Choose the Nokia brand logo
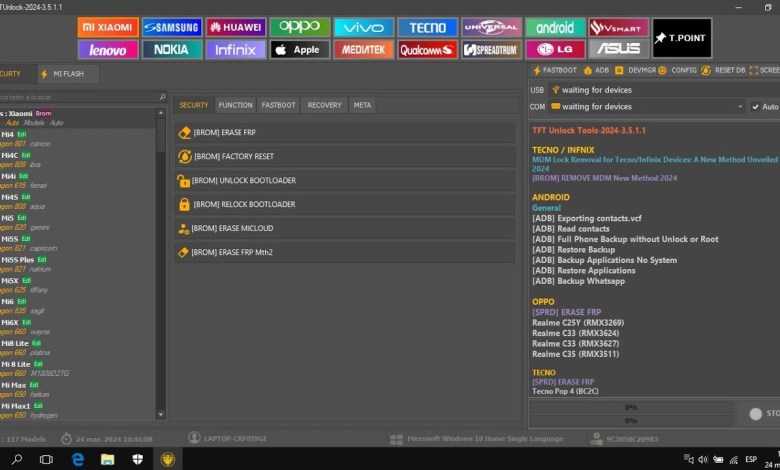This screenshot has width=780, height=470. pos(172,50)
